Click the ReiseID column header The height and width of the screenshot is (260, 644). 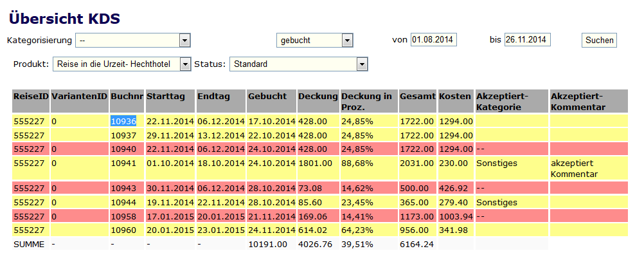(30, 96)
